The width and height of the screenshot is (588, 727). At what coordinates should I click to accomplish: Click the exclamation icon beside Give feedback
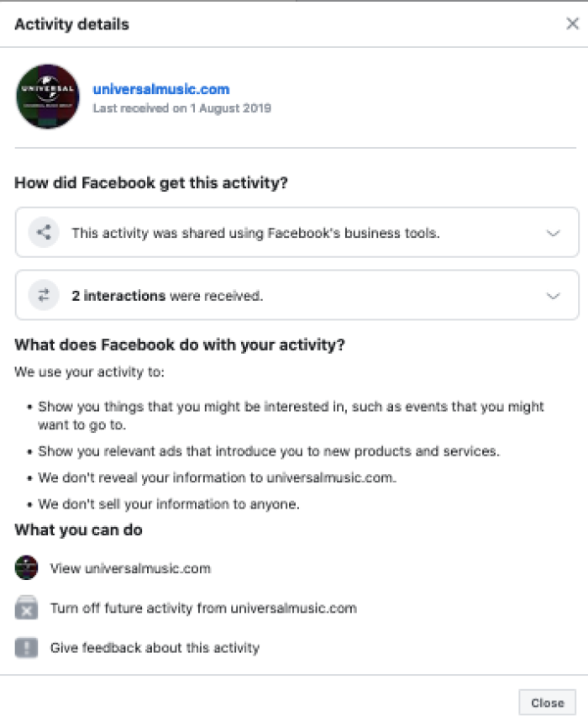[x=26, y=647]
